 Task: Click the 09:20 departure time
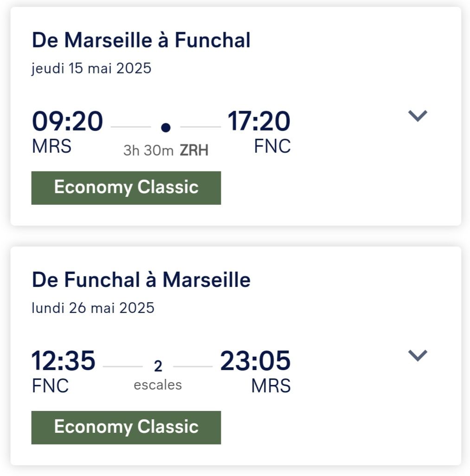(x=67, y=121)
